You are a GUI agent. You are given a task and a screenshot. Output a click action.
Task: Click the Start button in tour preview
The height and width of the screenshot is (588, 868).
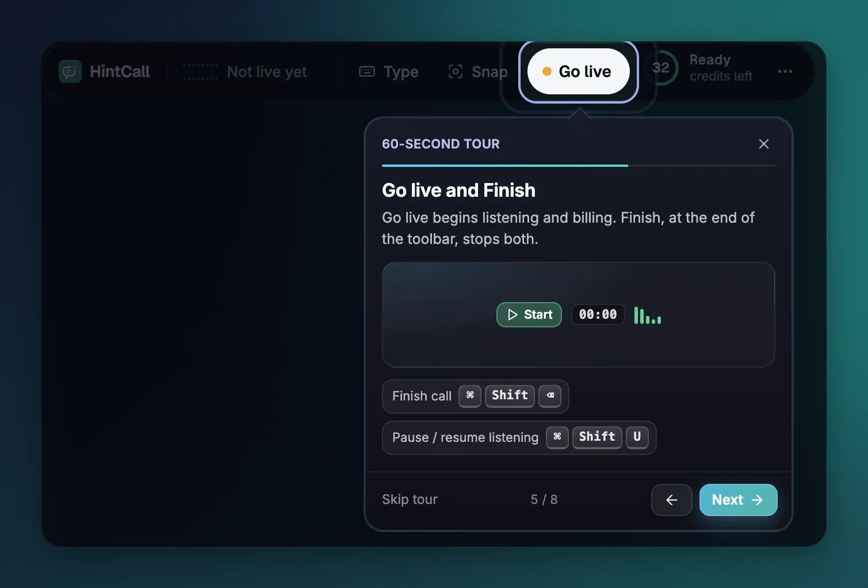(x=529, y=315)
